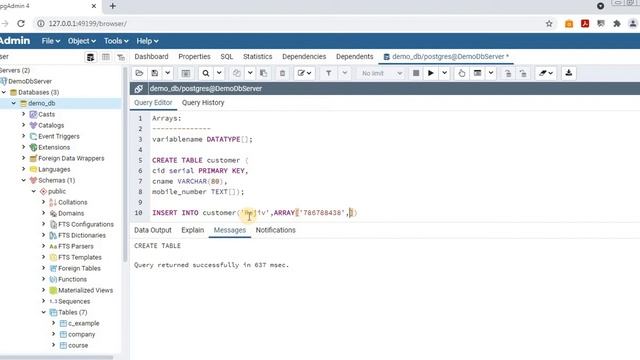The image size is (640, 360).
Task: Open Query Tool icon in browser panel
Action: coord(91,57)
